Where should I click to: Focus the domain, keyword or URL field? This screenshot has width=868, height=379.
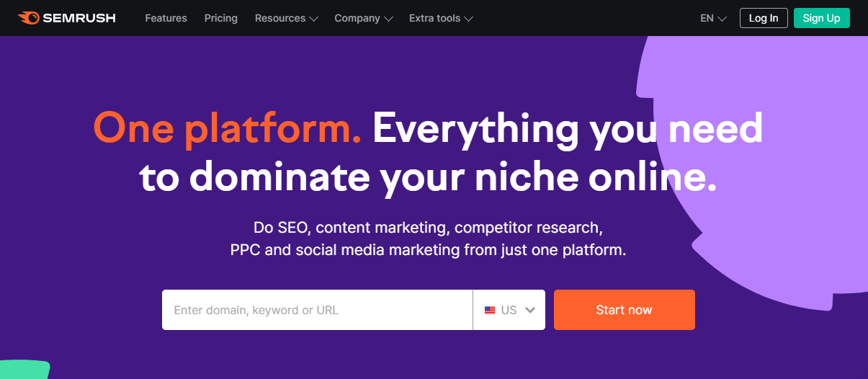click(317, 310)
